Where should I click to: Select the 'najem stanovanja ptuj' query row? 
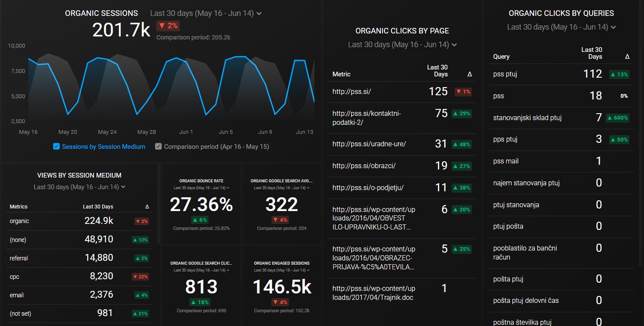561,183
